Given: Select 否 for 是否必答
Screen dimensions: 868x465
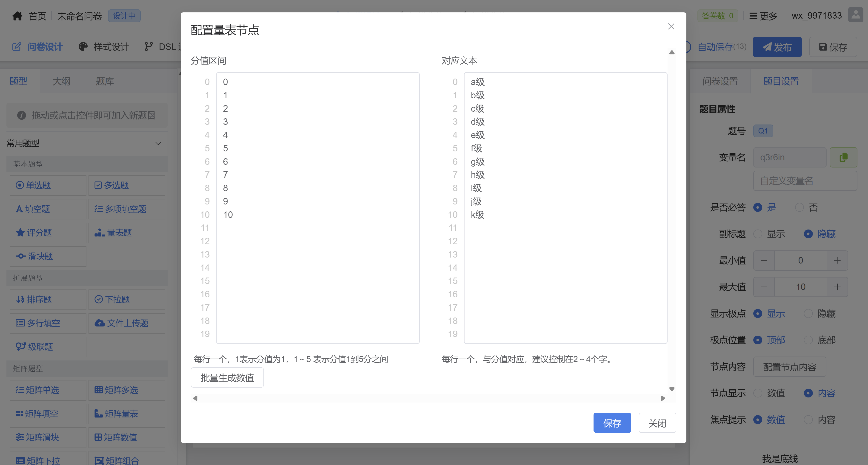Looking at the screenshot, I should [x=799, y=207].
